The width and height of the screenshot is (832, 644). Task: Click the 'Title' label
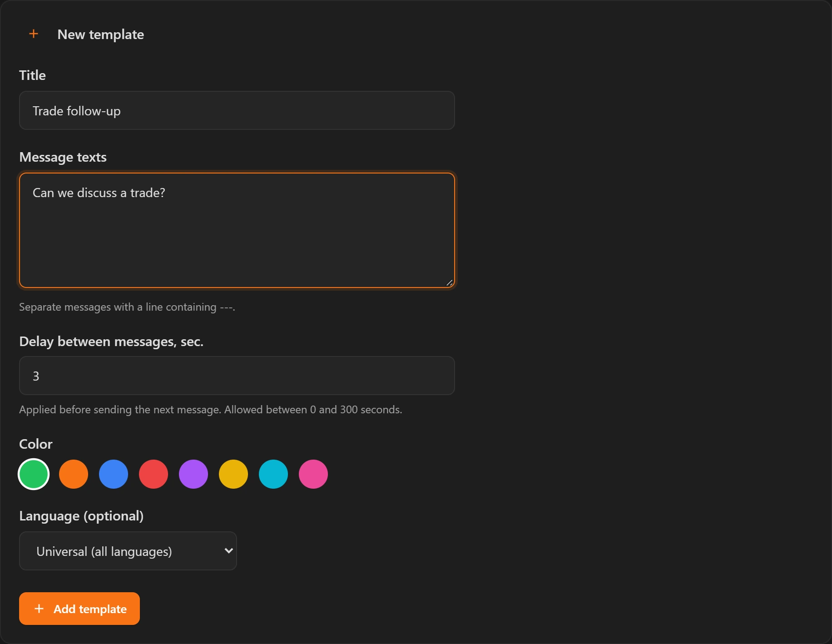(x=33, y=75)
